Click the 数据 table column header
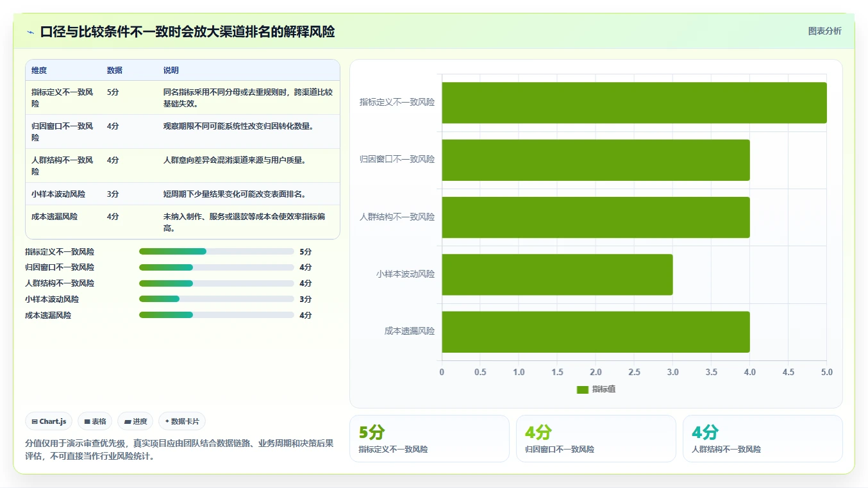The height and width of the screenshot is (488, 868). pyautogui.click(x=115, y=71)
